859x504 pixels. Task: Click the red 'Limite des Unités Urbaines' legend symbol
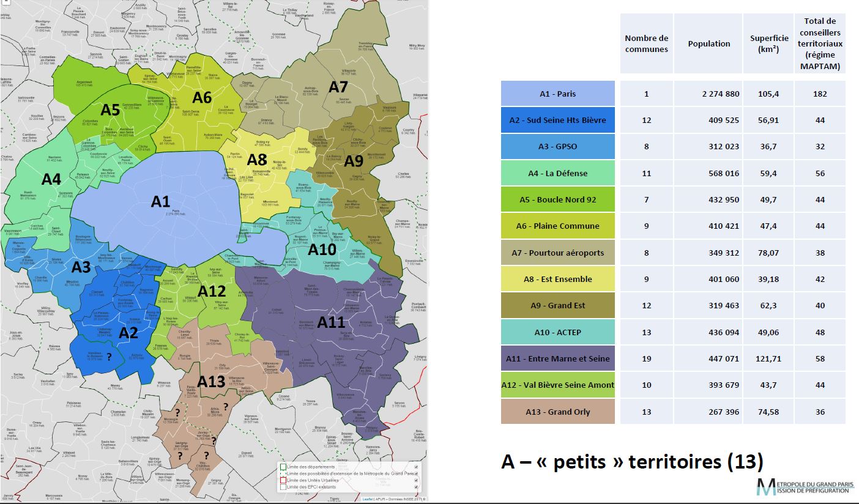[x=283, y=481]
